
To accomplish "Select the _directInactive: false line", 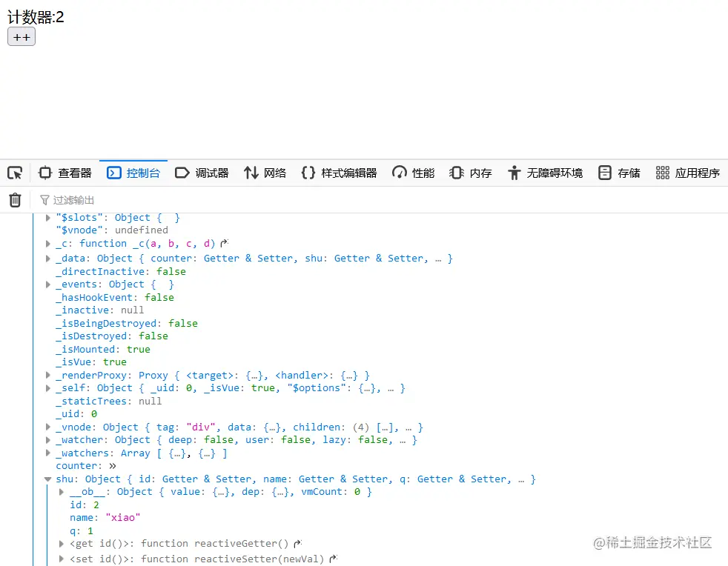I will click(x=121, y=271).
